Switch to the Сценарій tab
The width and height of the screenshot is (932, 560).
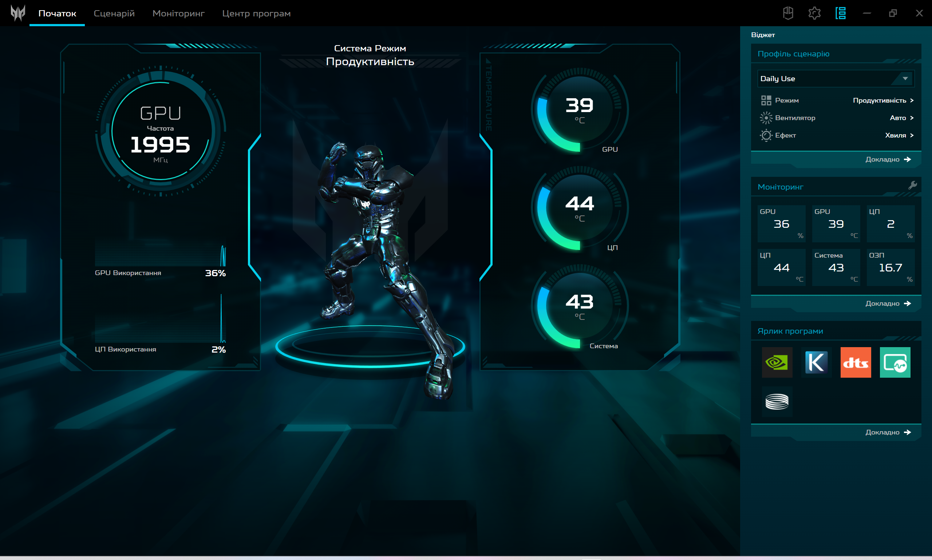pyautogui.click(x=114, y=13)
